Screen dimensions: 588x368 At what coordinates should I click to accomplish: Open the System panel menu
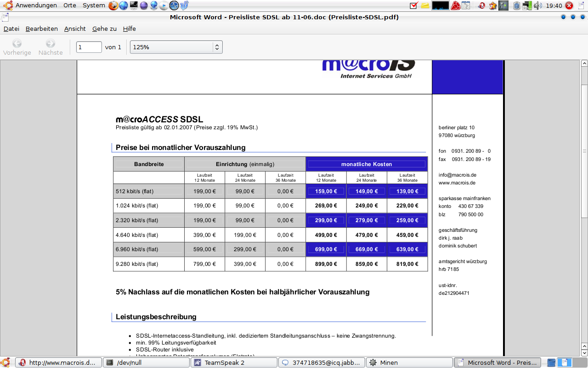(x=94, y=6)
